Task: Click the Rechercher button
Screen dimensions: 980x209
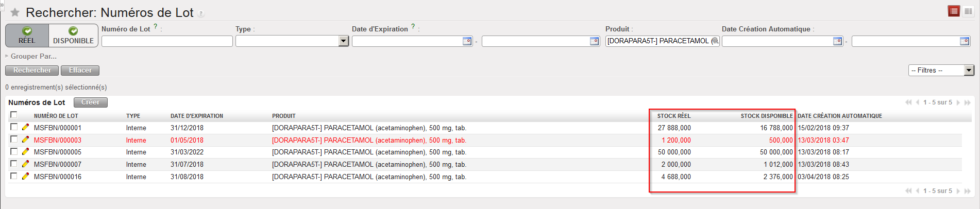Action: [32, 71]
